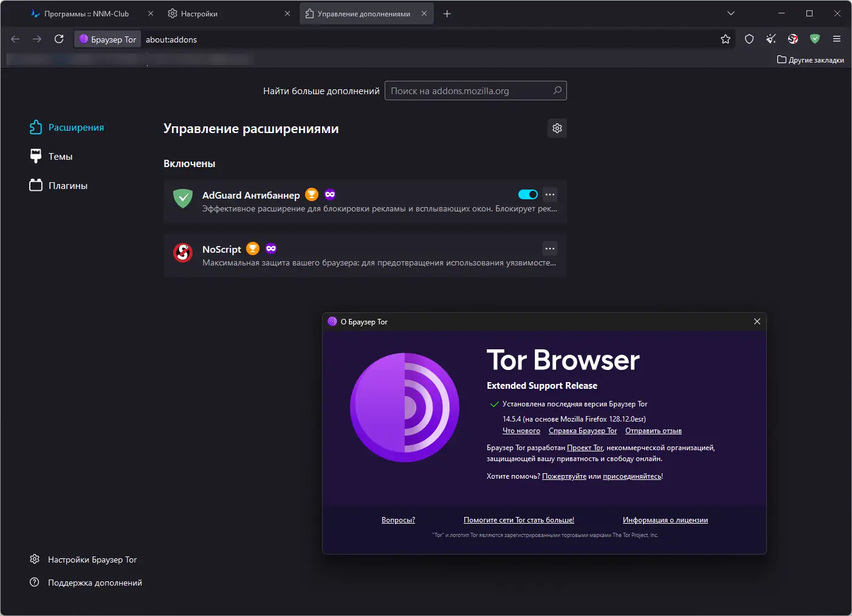This screenshot has height=616, width=852.
Task: Open a new tab with the plus button
Action: click(447, 13)
